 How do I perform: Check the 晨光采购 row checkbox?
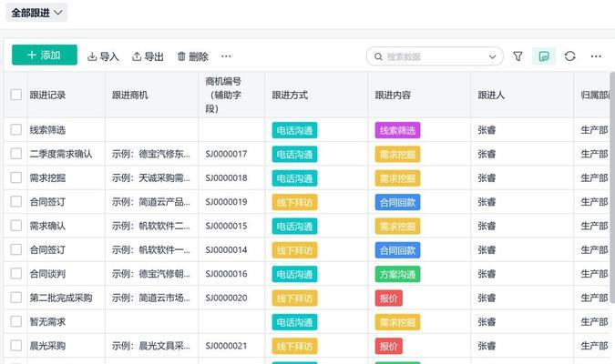point(16,346)
